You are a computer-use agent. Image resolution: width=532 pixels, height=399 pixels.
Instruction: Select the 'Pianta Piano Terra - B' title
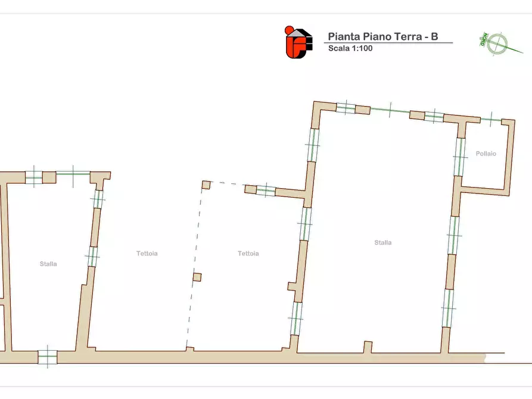pyautogui.click(x=383, y=36)
